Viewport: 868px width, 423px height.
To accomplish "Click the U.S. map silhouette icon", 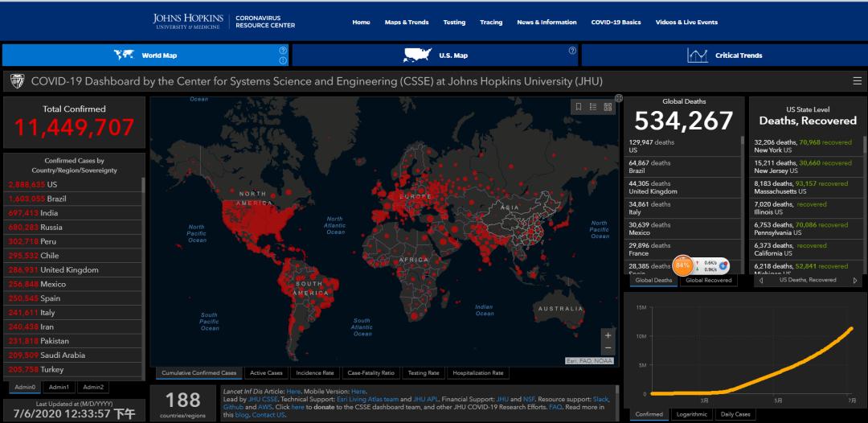I will click(417, 55).
